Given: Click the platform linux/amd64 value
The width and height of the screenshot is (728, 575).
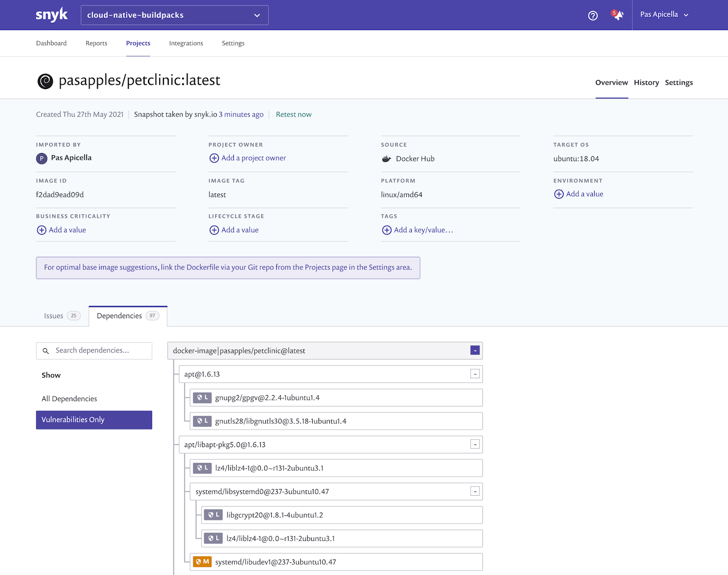Looking at the screenshot, I should click(x=402, y=194).
